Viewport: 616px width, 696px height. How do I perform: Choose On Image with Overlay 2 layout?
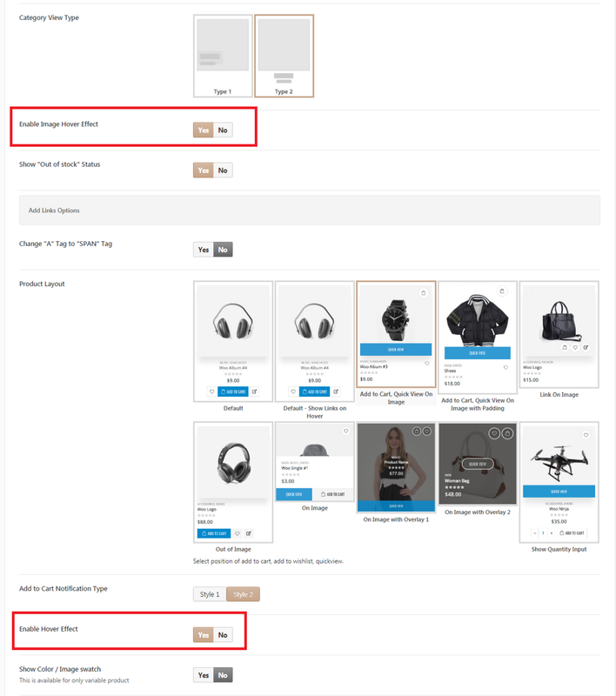478,464
